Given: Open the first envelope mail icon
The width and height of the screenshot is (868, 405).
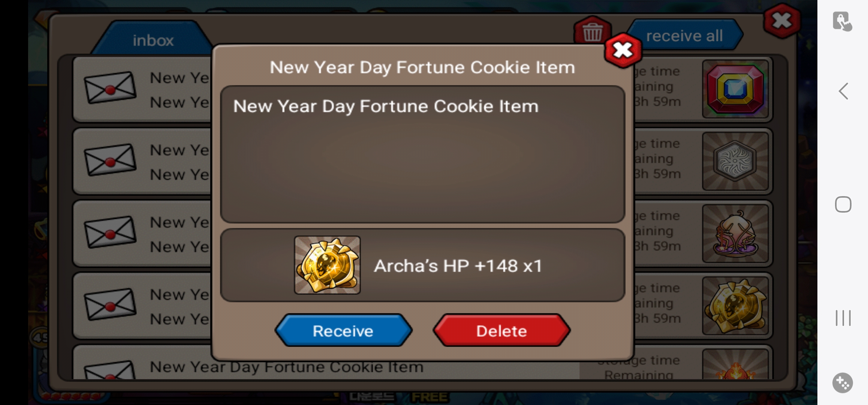Looking at the screenshot, I should coord(110,87).
